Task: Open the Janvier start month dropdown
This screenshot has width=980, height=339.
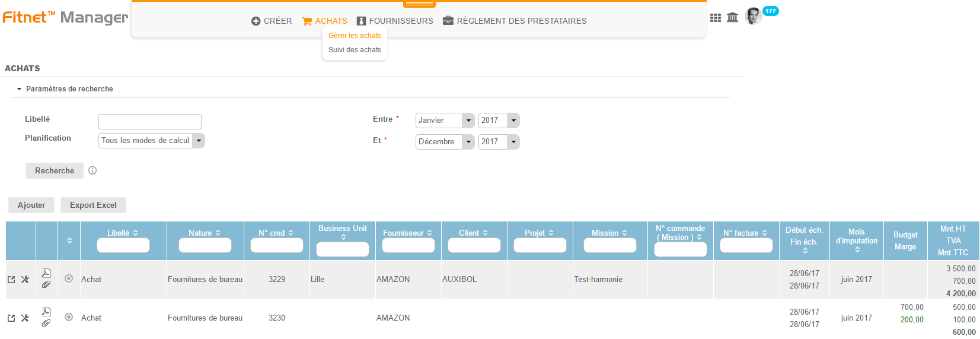Action: [x=445, y=121]
